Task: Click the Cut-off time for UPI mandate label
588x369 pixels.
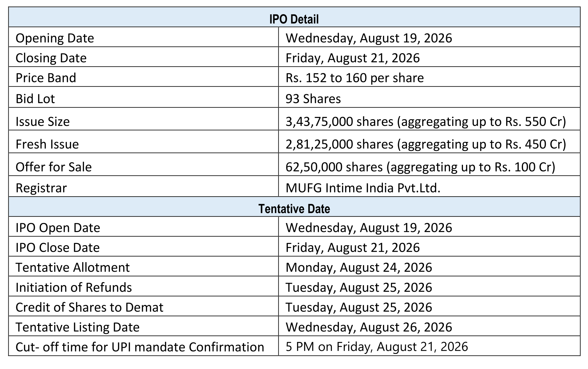Action: (140, 347)
